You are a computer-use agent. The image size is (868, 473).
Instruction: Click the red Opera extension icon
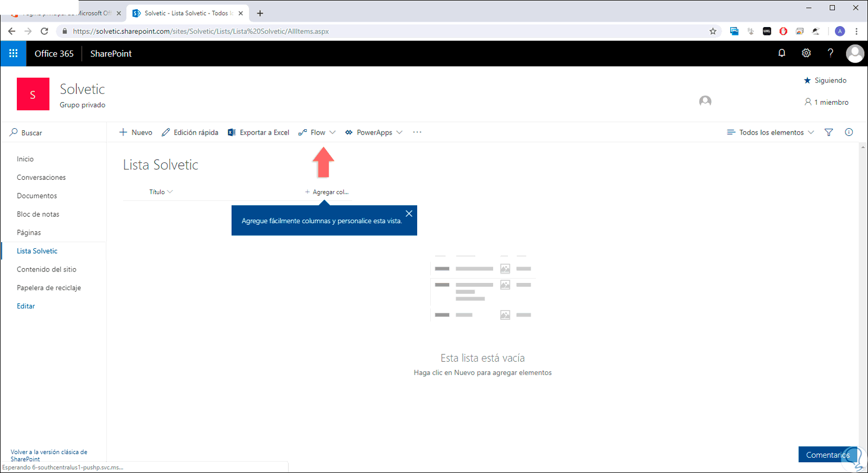(x=783, y=31)
